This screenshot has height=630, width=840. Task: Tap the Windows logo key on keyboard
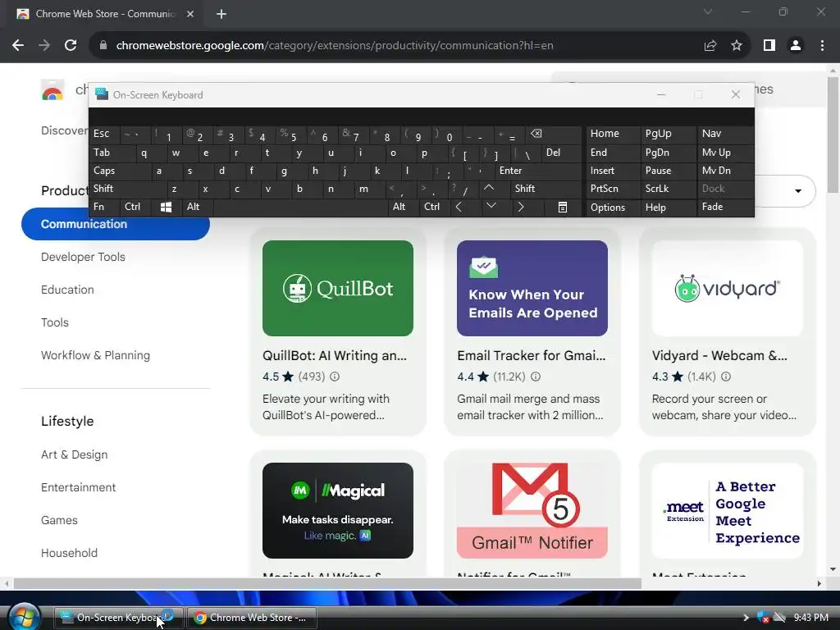point(166,208)
